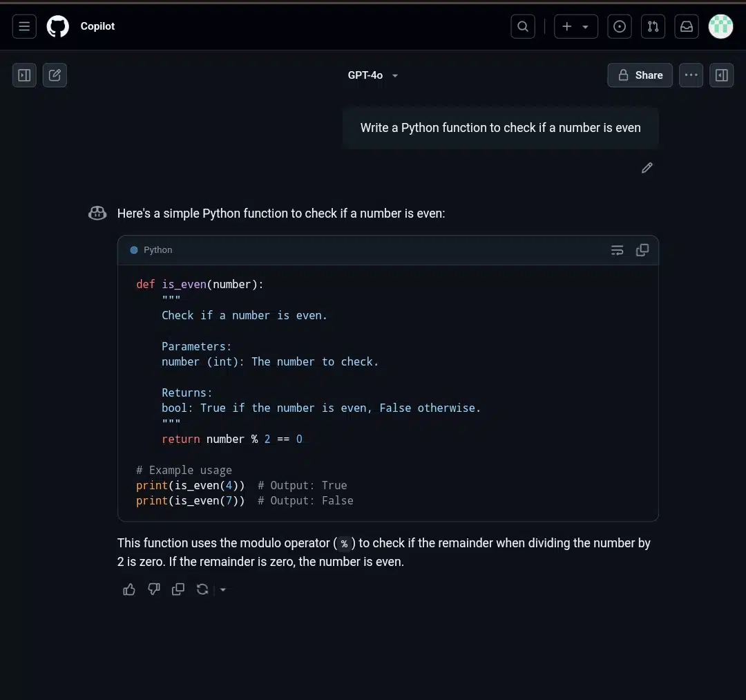
Task: Click the 'print(is_even(7))' code line
Action: [x=191, y=500]
